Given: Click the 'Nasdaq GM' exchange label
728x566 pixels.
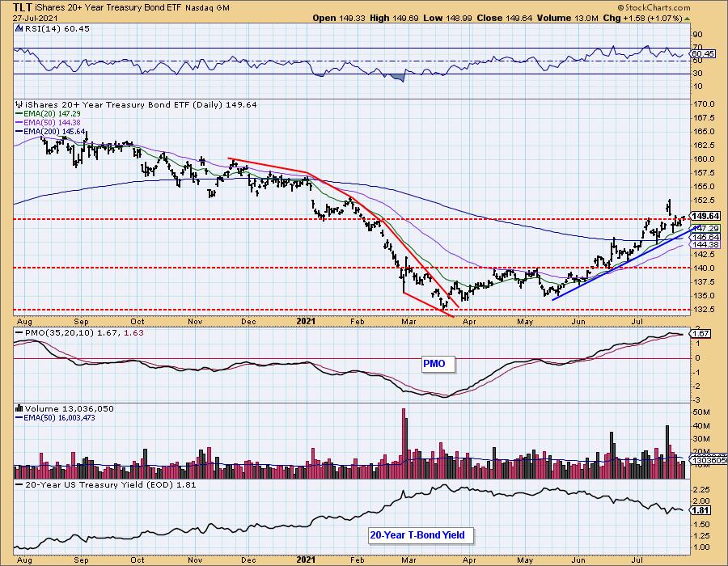Looking at the screenshot, I should (207, 8).
